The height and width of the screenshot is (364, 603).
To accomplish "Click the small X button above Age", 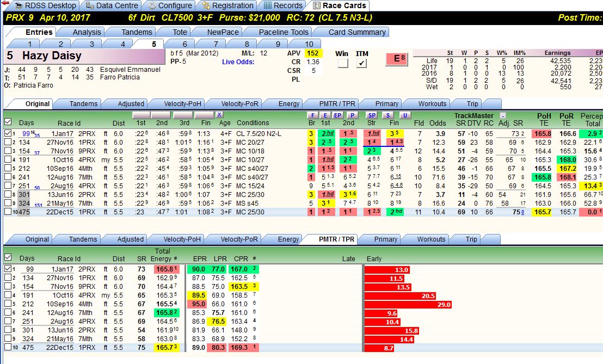I will [219, 115].
